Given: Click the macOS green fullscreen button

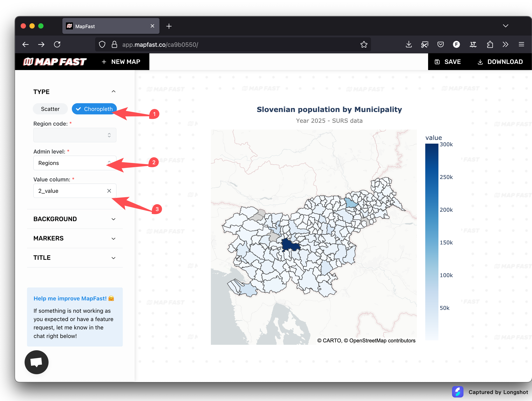Looking at the screenshot, I should click(41, 26).
